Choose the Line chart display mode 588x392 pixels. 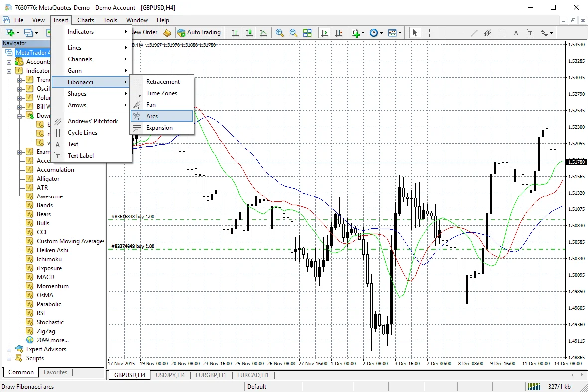(263, 32)
